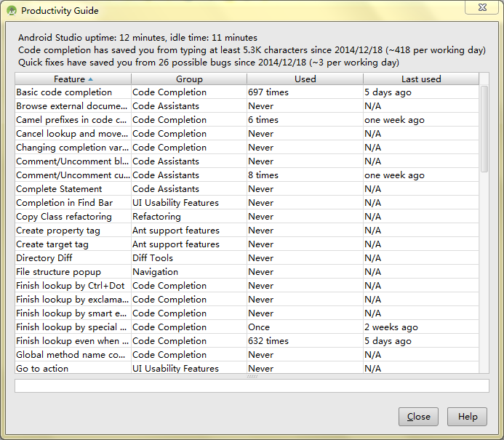This screenshot has width=504, height=440.
Task: Select the Finish lookup by exclama... row
Action: click(247, 300)
